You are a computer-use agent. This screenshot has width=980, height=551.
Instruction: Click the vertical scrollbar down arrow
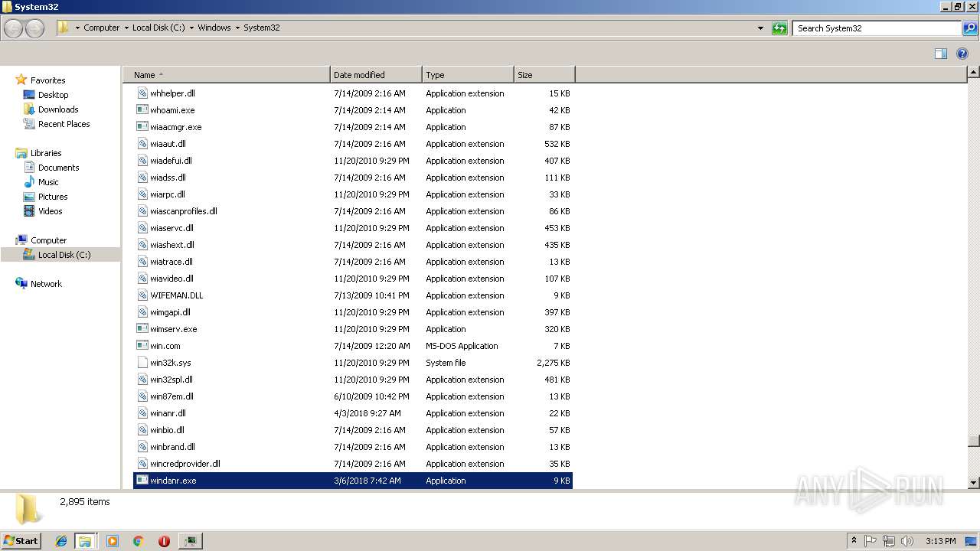click(973, 483)
